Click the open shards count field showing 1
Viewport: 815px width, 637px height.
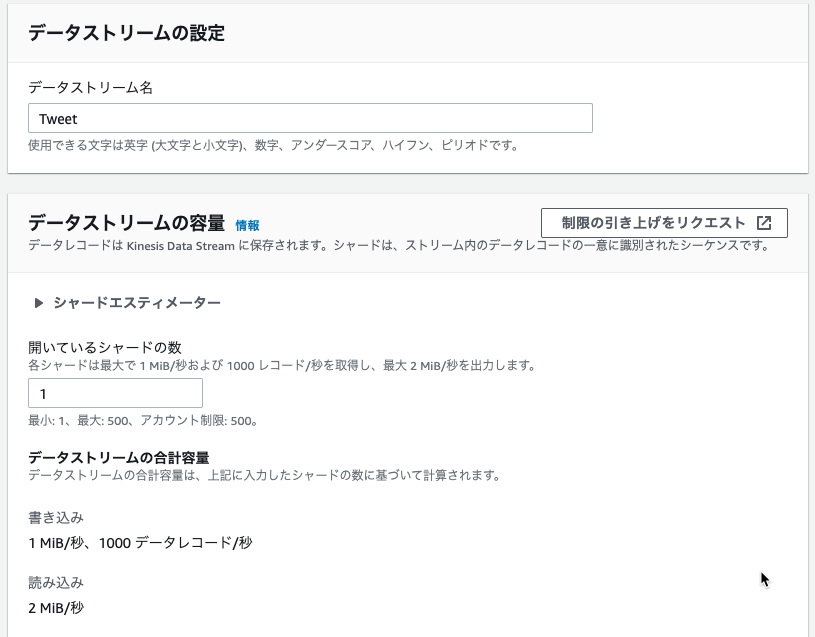pos(115,393)
